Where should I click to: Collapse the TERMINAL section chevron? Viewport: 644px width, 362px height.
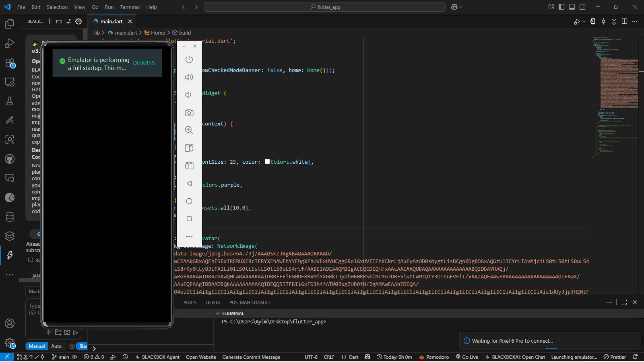click(x=218, y=313)
